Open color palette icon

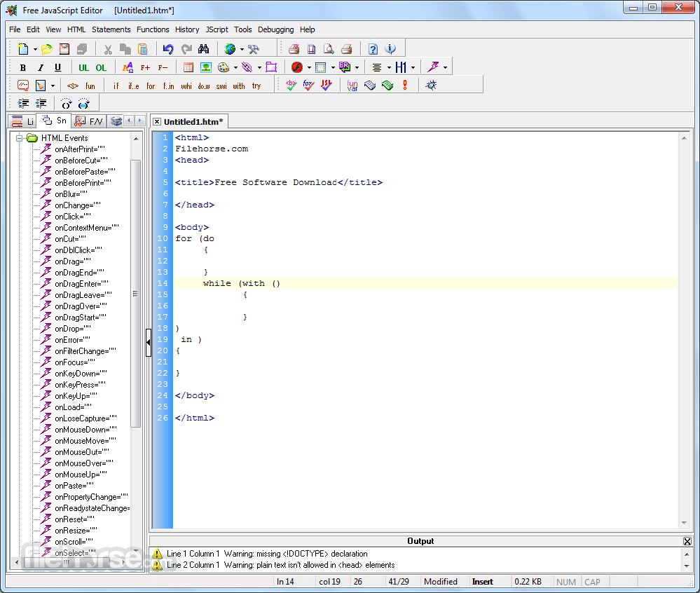224,67
